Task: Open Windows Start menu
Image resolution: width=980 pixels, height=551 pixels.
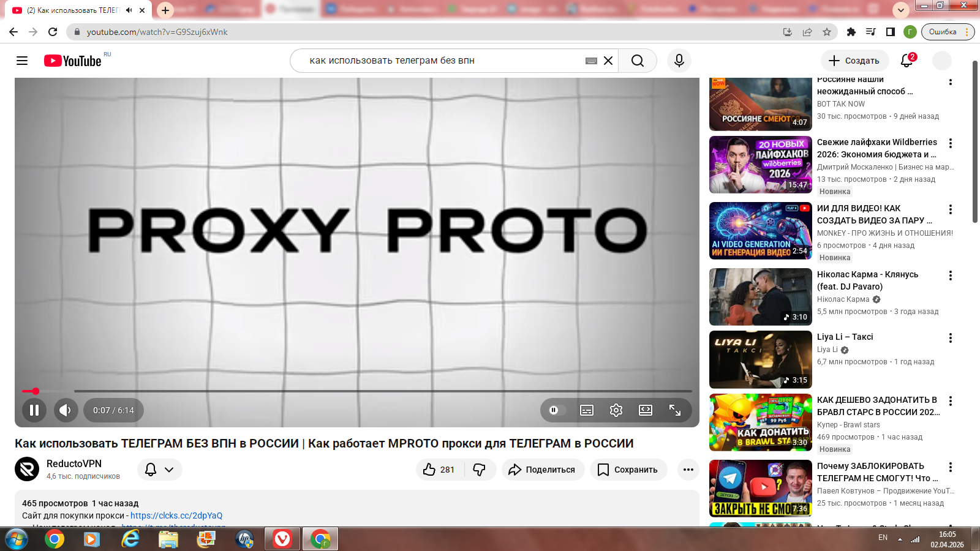Action: click(x=17, y=539)
